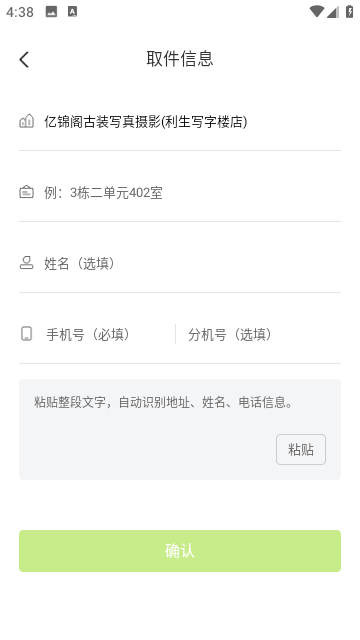Screen dimensions: 360x640
Task: Tap the 4:38 clock in status bar
Action: click(x=20, y=12)
